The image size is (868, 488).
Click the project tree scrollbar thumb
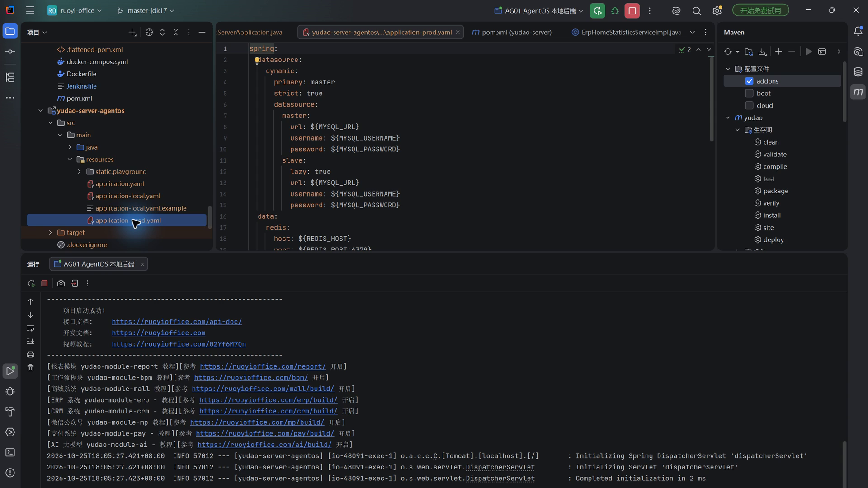pos(209,217)
